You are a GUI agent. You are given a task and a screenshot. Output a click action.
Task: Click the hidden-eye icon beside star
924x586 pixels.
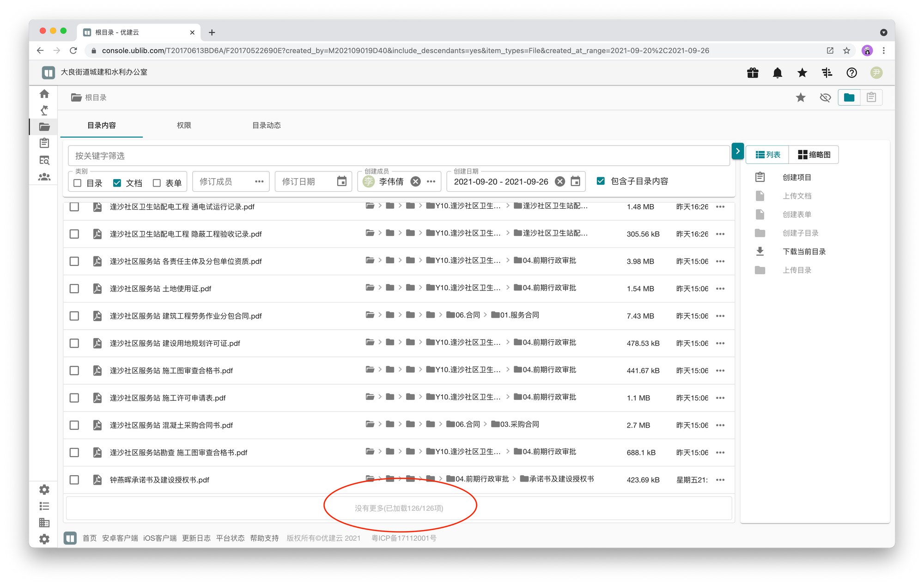click(825, 97)
